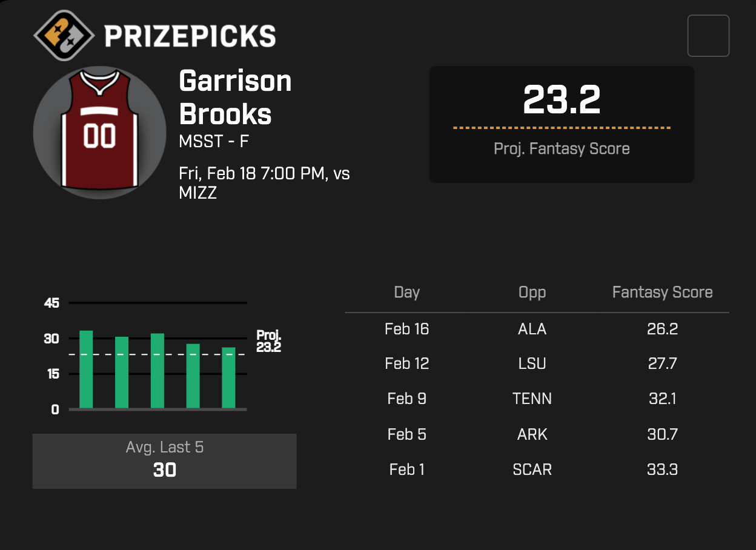Tick the empty checkbox in the card corner

point(708,36)
